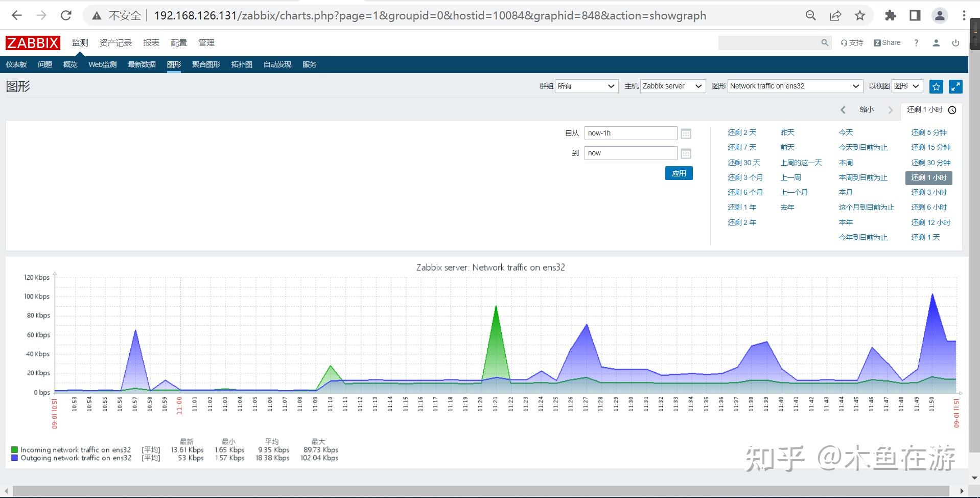Select the 昨天 time range
The width and height of the screenshot is (980, 498).
coord(787,132)
